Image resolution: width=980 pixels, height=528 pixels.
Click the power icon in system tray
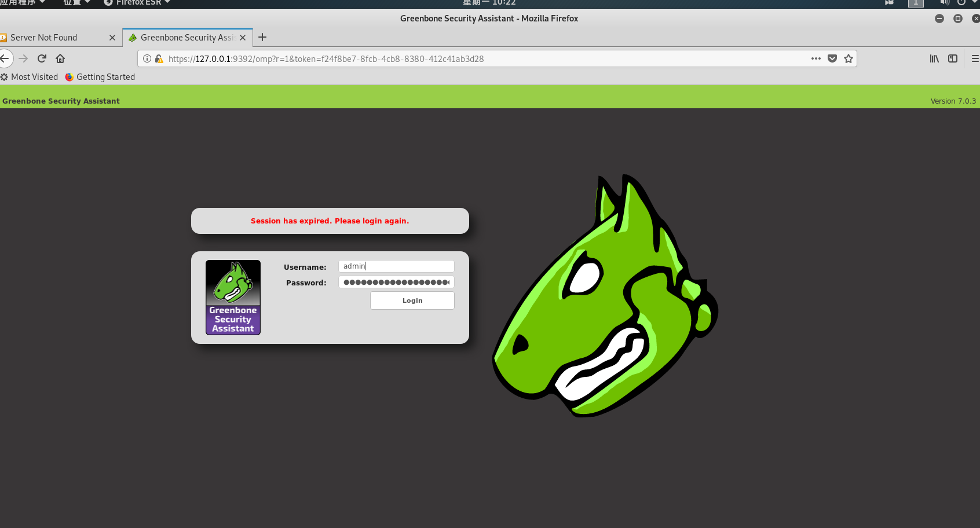point(961,2)
